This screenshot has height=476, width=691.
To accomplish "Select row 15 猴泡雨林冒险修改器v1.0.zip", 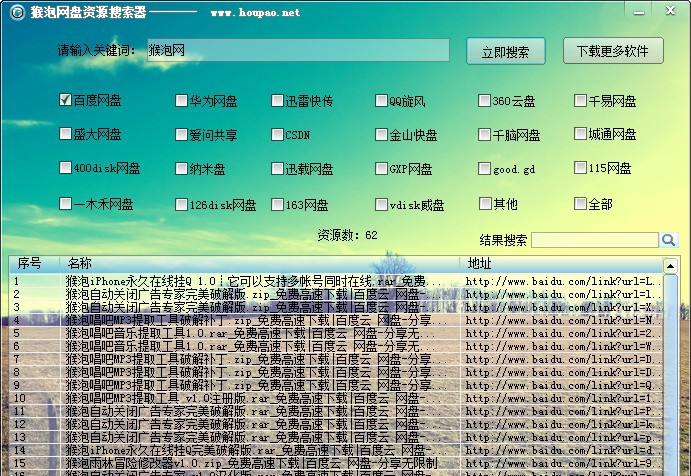I will click(336, 463).
